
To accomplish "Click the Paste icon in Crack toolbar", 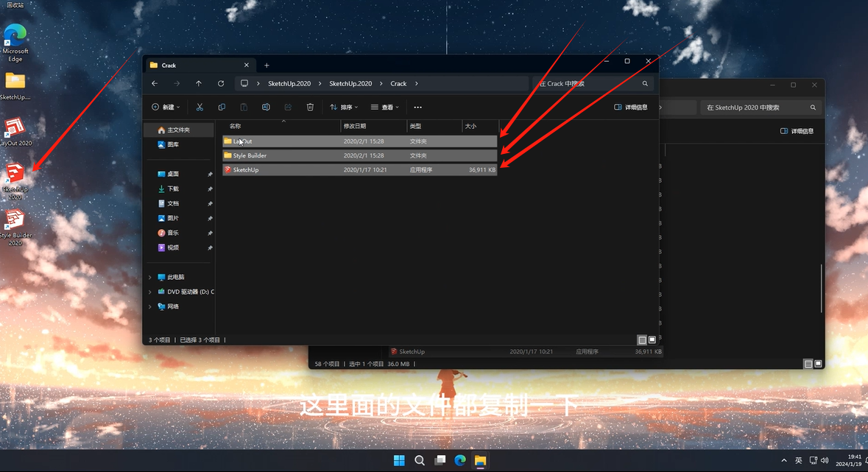I will 244,107.
